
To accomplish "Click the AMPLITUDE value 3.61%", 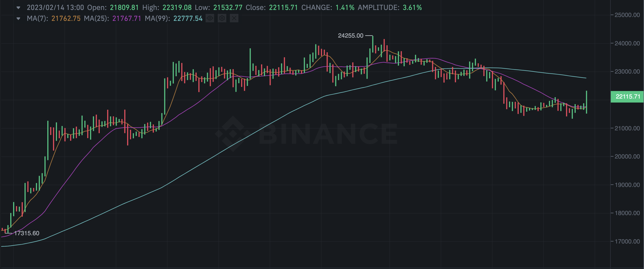I will click(x=412, y=8).
